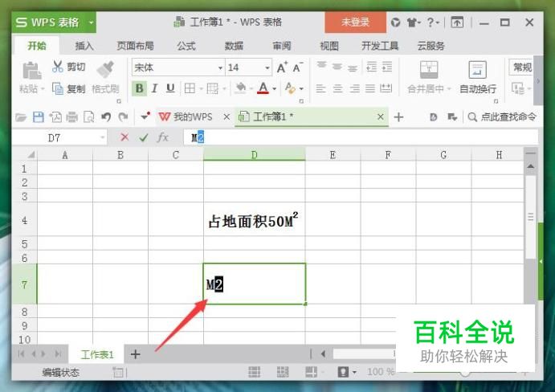This screenshot has height=392, width=555.
Task: Toggle Italic formatting
Action: click(x=155, y=88)
